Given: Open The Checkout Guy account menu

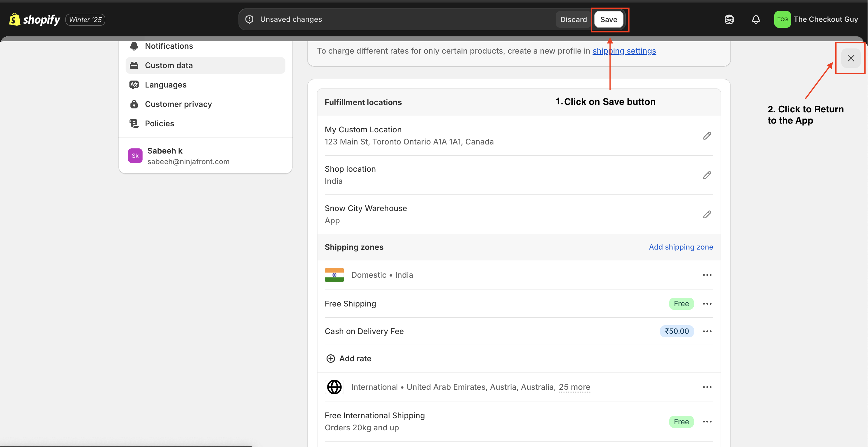Looking at the screenshot, I should [816, 20].
